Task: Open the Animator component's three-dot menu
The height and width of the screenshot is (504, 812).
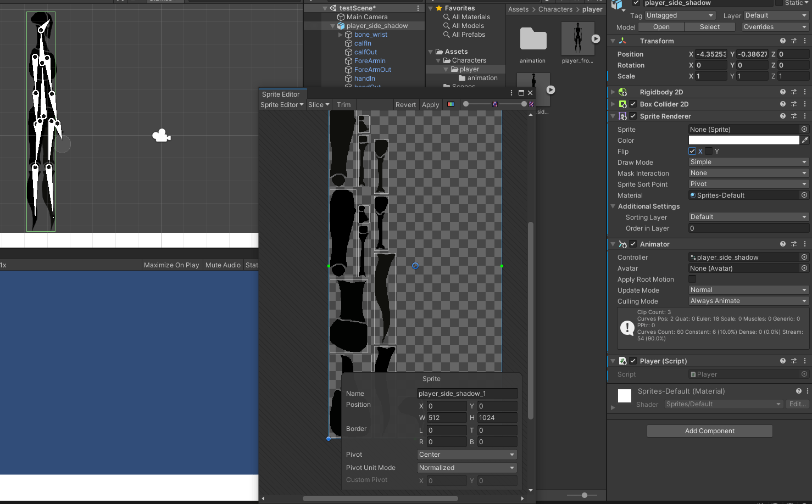Action: click(805, 244)
